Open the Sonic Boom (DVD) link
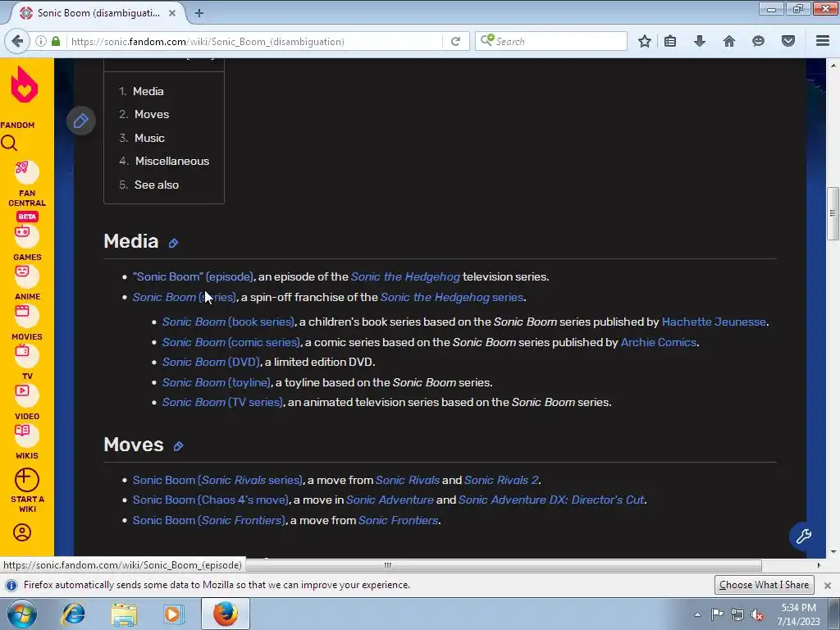Viewport: 840px width, 630px height. 211,362
